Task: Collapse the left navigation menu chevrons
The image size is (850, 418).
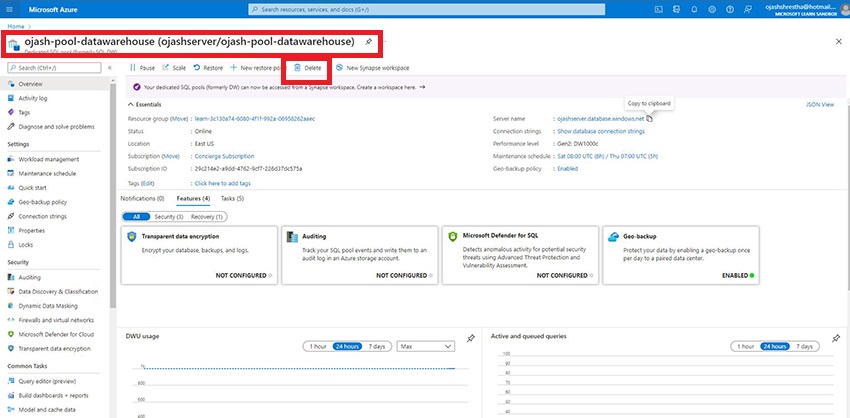Action: point(110,68)
